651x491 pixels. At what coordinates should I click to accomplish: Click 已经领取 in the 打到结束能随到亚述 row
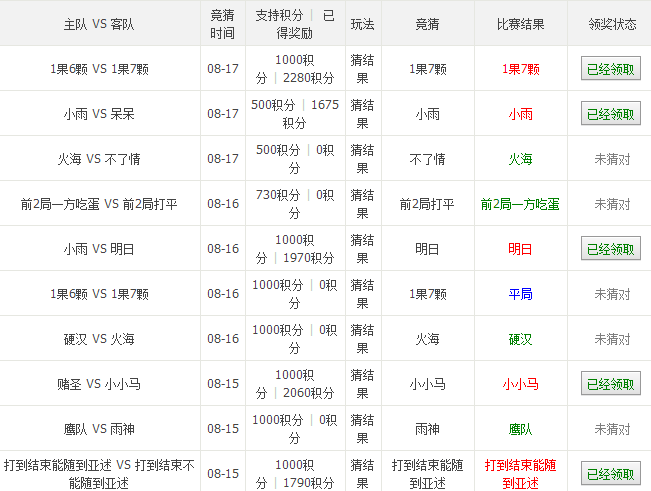611,474
